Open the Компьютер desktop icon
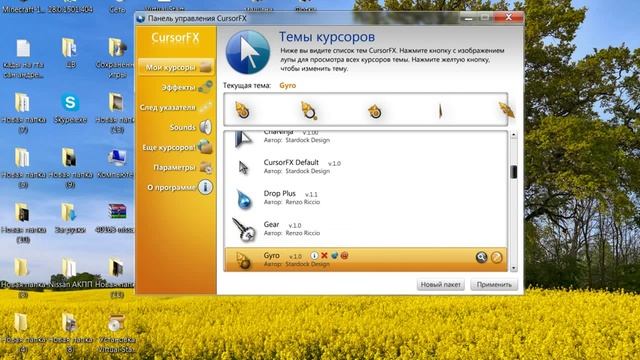This screenshot has height=360, width=640. tap(116, 163)
